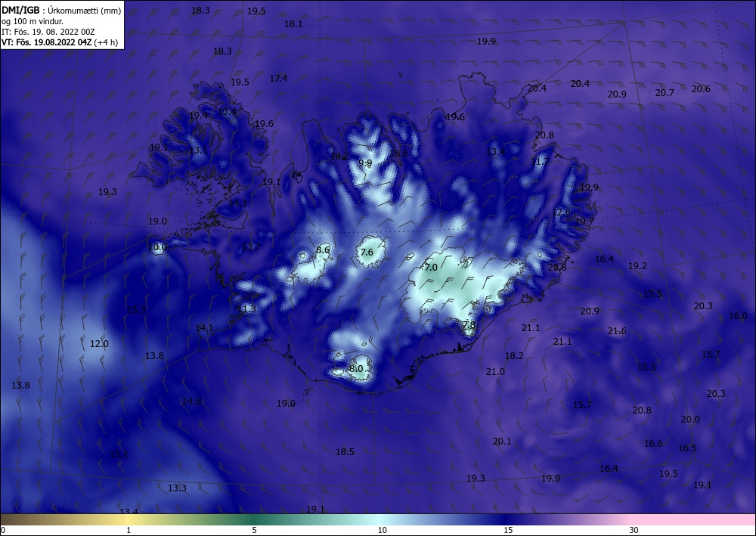The height and width of the screenshot is (536, 756).
Task: Click the "5" label on color scale
Action: (x=254, y=530)
